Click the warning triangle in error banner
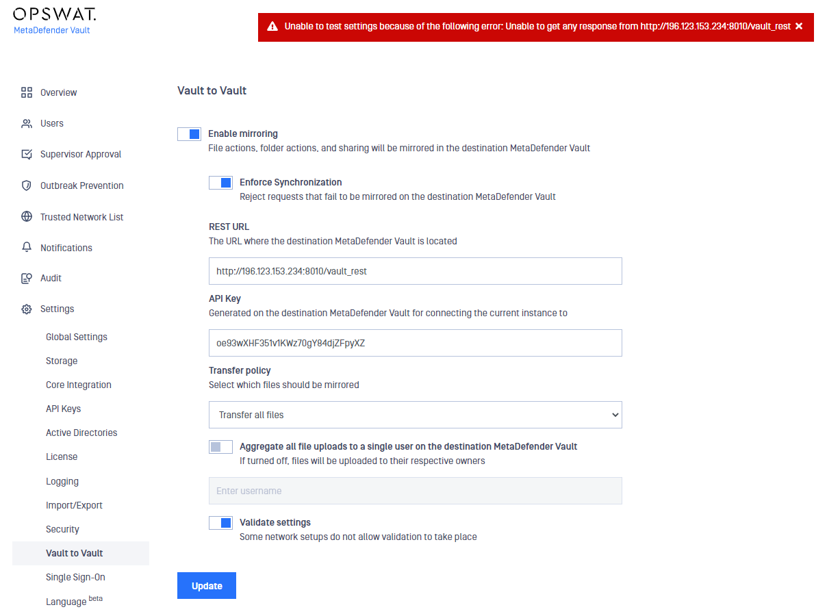Screen dimensions: 840x616 (x=272, y=26)
